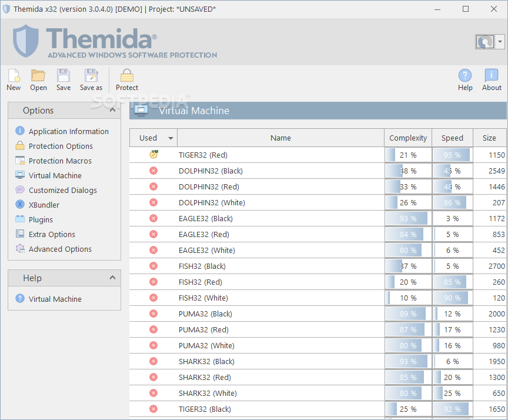Click the Save as toolbar icon
Screen dimensions: 508x420
[91, 75]
